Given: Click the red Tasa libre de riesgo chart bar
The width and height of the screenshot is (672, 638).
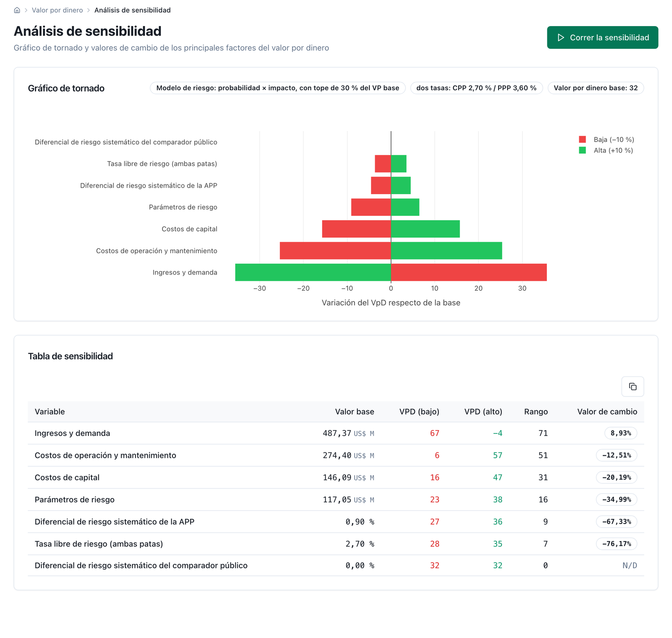Looking at the screenshot, I should pos(383,164).
